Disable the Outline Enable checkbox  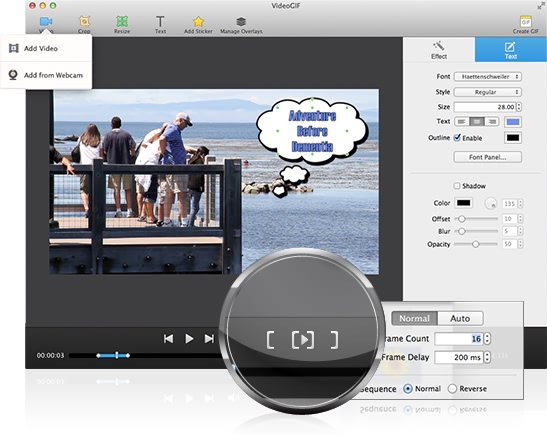[457, 137]
